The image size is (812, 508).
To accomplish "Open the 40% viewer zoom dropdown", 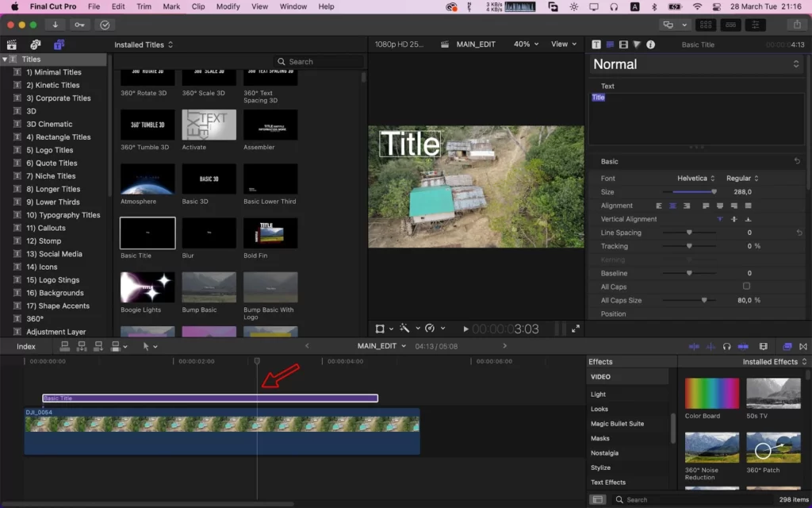I will 526,44.
